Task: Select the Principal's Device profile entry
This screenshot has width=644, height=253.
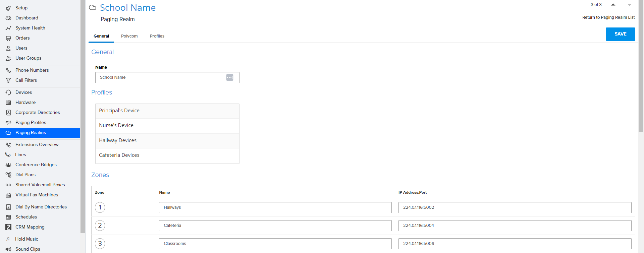Action: coord(167,111)
